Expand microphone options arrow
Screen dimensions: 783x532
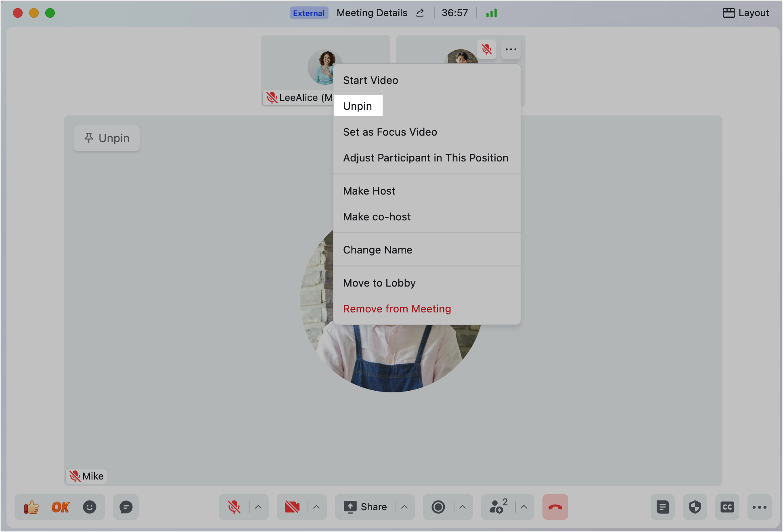(x=258, y=507)
